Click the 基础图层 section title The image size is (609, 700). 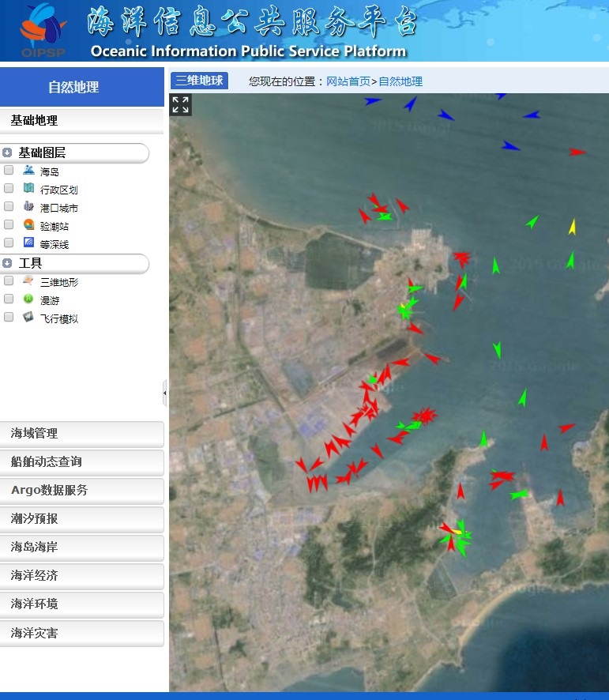(42, 152)
